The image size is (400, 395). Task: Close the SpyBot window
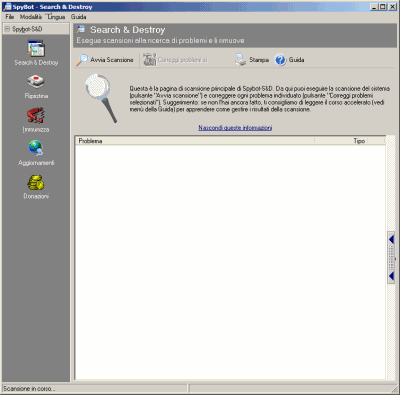[392, 7]
